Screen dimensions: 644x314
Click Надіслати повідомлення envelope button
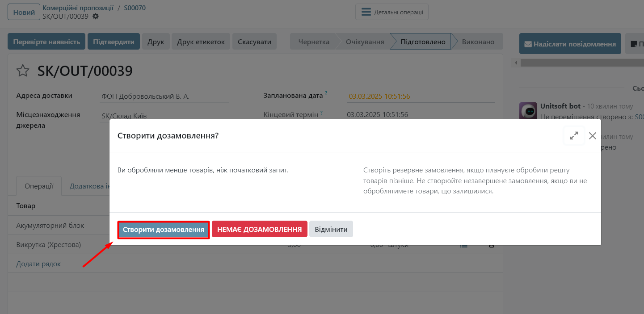pyautogui.click(x=570, y=44)
